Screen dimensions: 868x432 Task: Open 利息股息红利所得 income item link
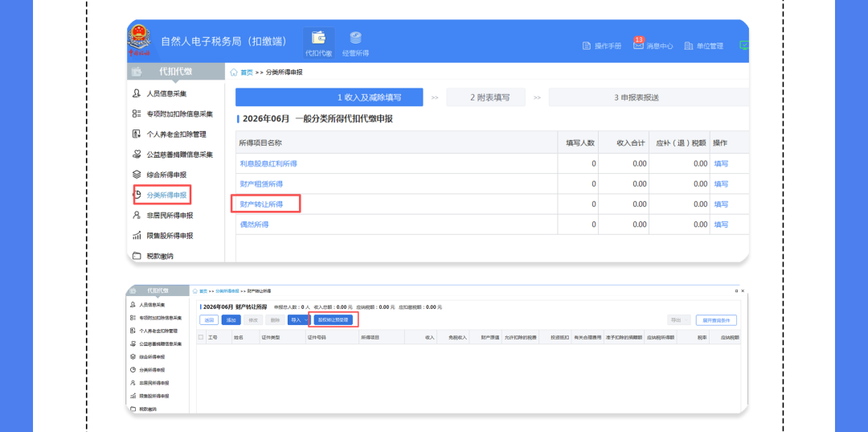pos(268,163)
